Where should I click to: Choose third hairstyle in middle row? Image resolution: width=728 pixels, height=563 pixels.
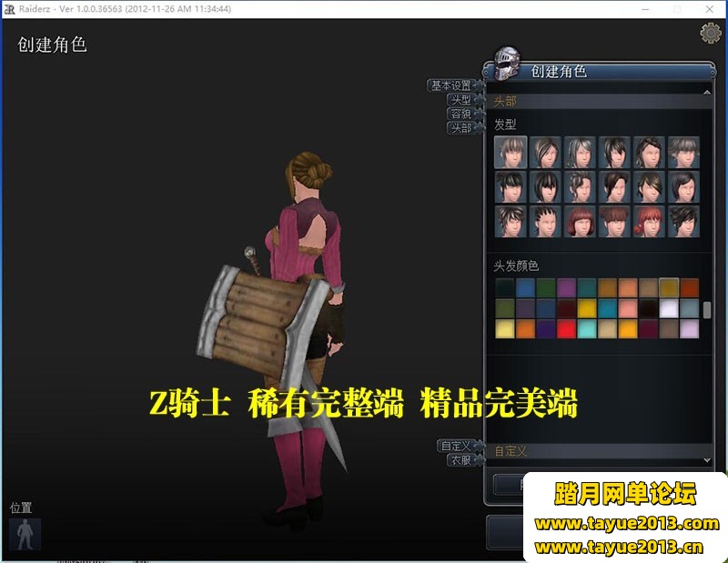(x=580, y=186)
